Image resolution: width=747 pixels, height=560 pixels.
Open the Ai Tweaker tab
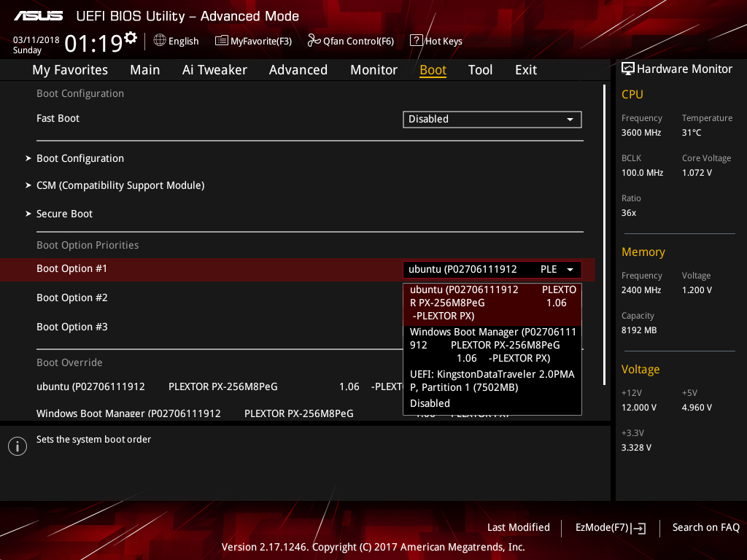click(214, 70)
